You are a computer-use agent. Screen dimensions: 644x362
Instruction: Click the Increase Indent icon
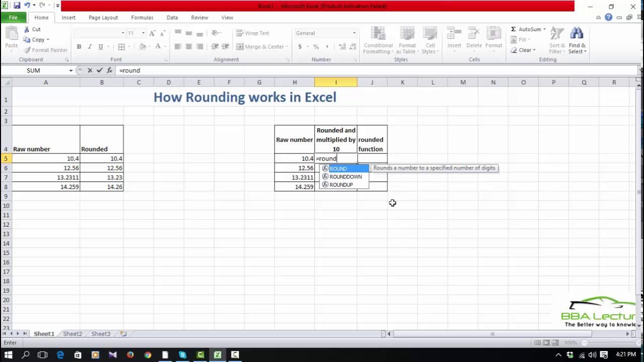click(x=226, y=47)
